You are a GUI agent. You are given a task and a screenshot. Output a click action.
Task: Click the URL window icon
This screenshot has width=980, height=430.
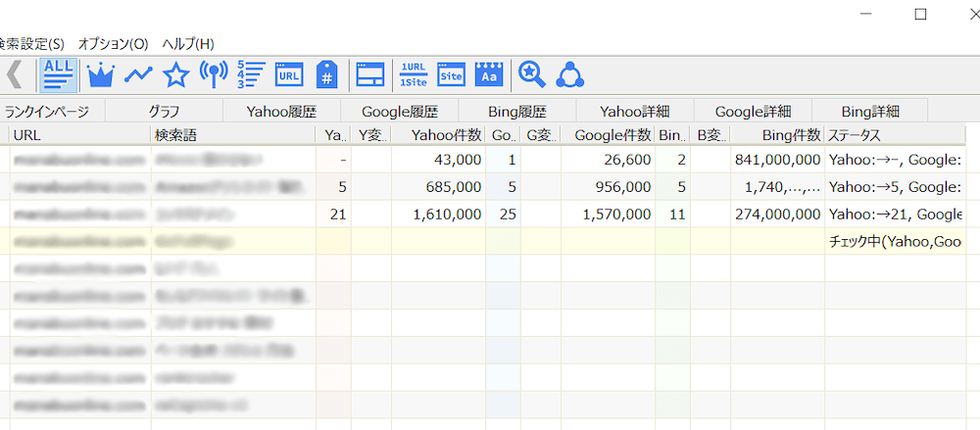click(289, 75)
